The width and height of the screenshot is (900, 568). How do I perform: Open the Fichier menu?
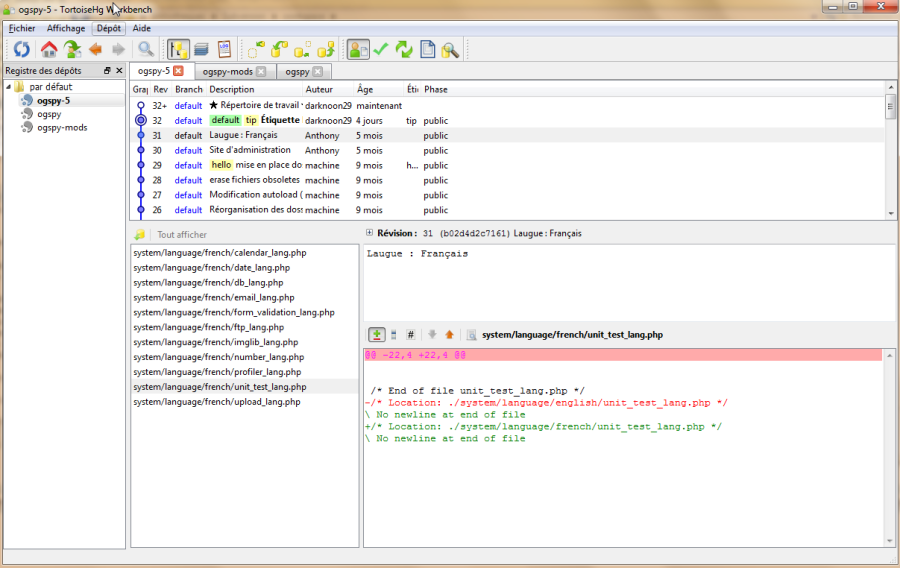coord(22,28)
